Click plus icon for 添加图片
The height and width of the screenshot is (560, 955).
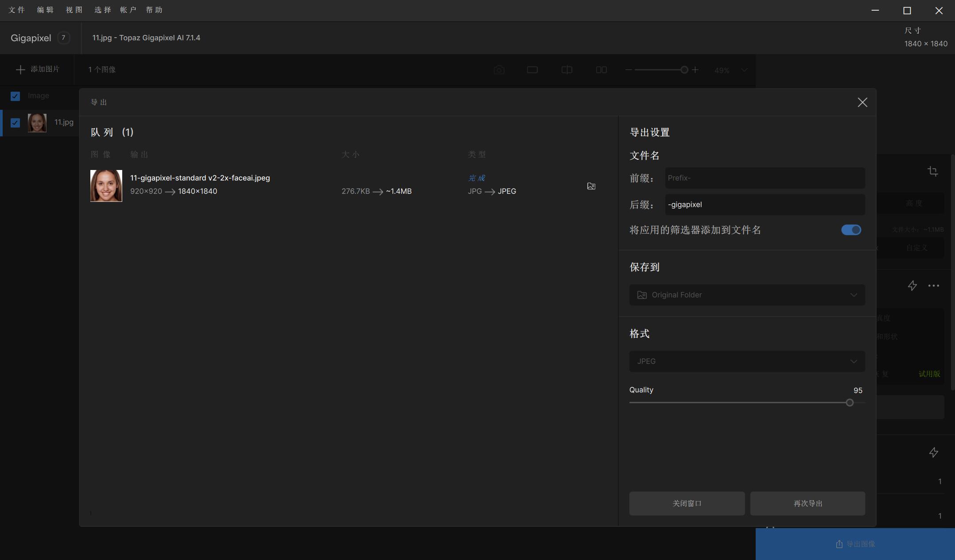click(20, 70)
